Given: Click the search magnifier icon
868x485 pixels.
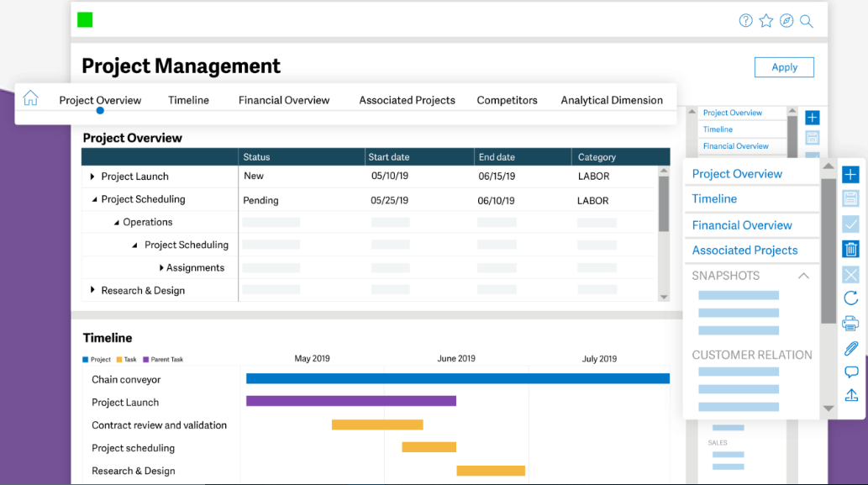Looking at the screenshot, I should [807, 21].
